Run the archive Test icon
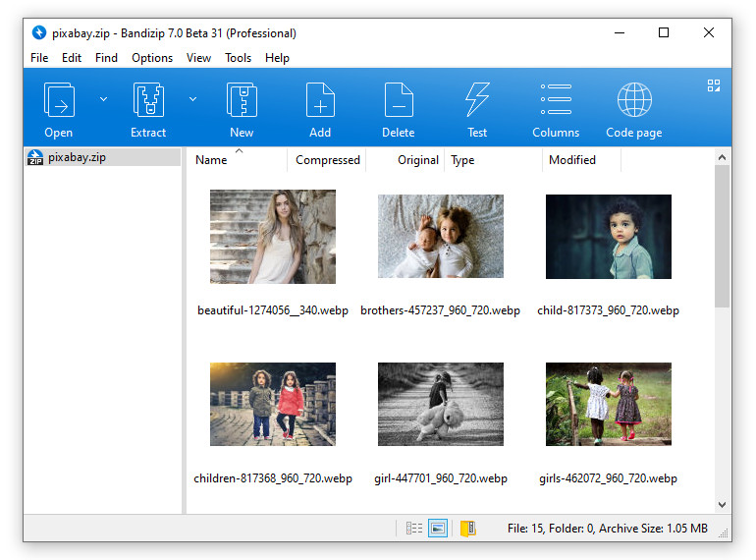The width and height of the screenshot is (756, 560). coord(477,100)
